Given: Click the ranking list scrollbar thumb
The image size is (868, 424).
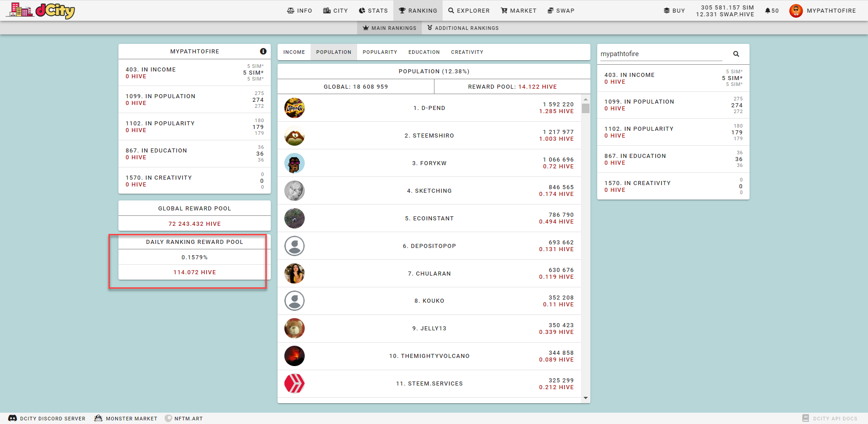Looking at the screenshot, I should tap(586, 109).
